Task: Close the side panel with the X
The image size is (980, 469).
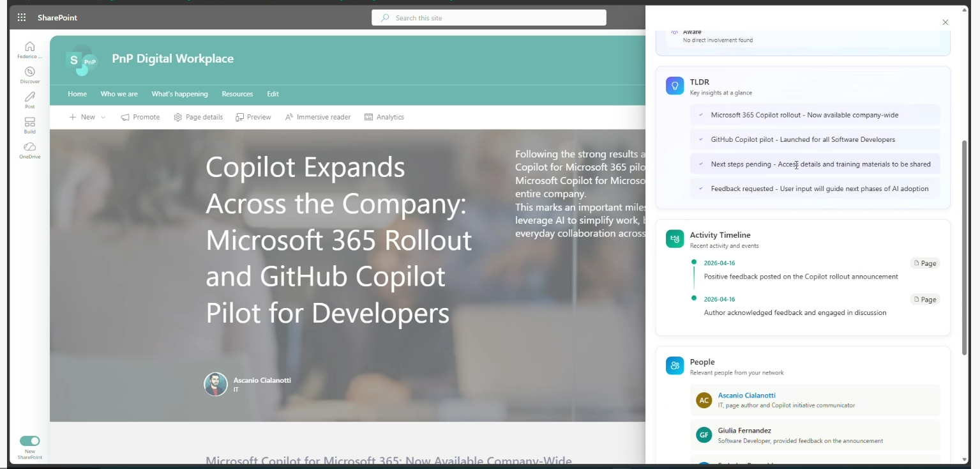Action: [946, 22]
